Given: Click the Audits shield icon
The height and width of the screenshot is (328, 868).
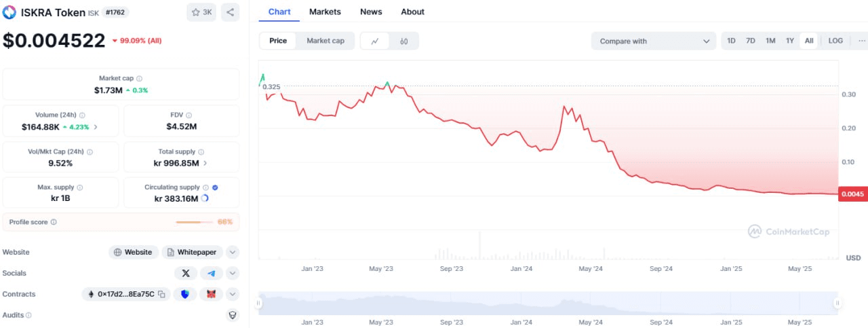Looking at the screenshot, I should [x=233, y=315].
